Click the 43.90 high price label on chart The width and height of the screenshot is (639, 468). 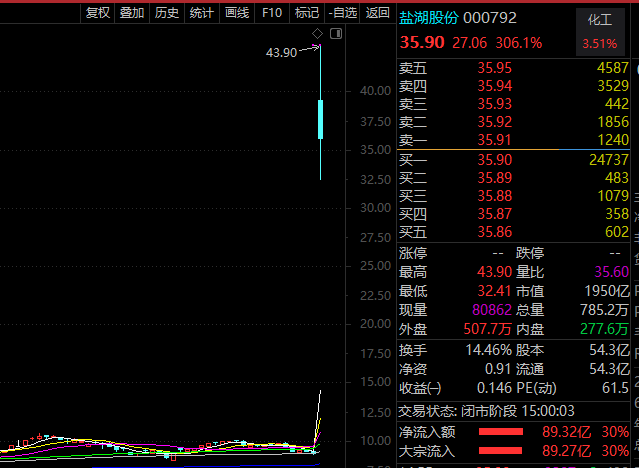(281, 53)
